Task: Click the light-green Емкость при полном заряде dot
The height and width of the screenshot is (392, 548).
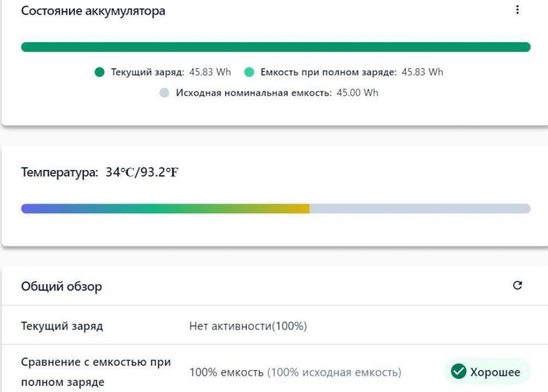Action: point(249,71)
